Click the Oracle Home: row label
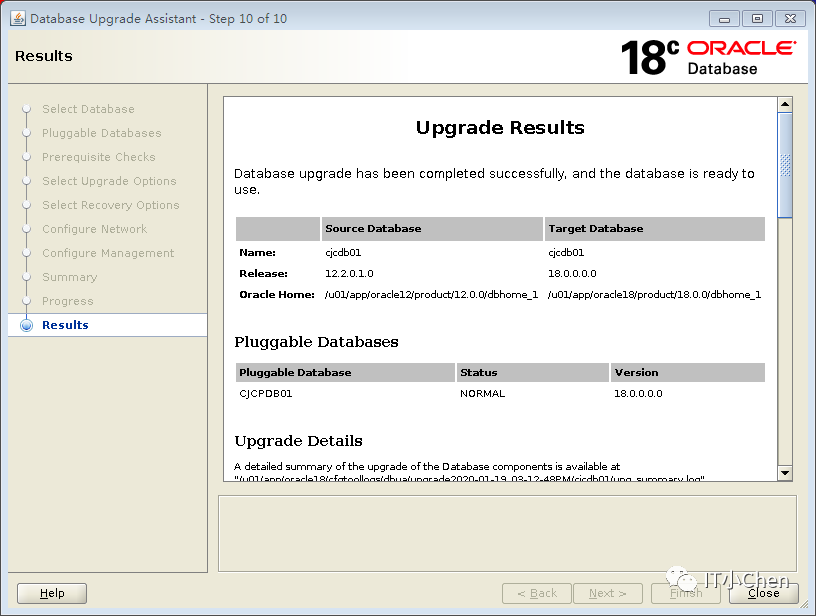816x616 pixels. [x=277, y=294]
